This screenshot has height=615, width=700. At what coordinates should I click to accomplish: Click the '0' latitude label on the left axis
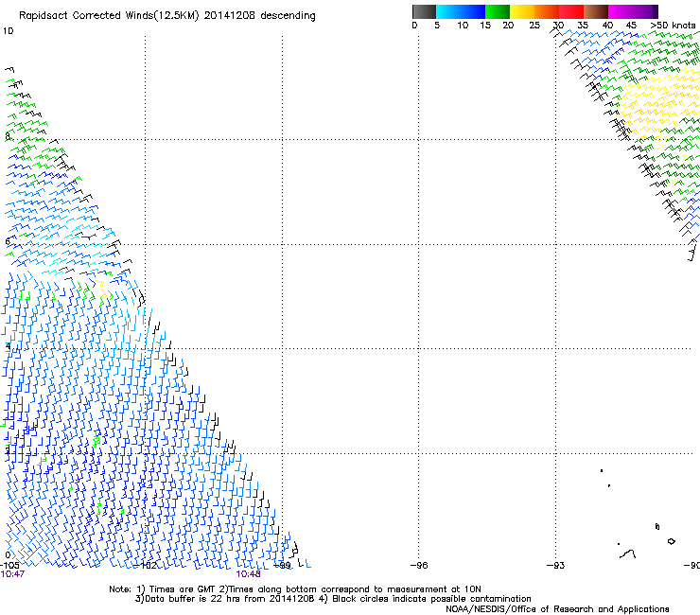[8, 555]
